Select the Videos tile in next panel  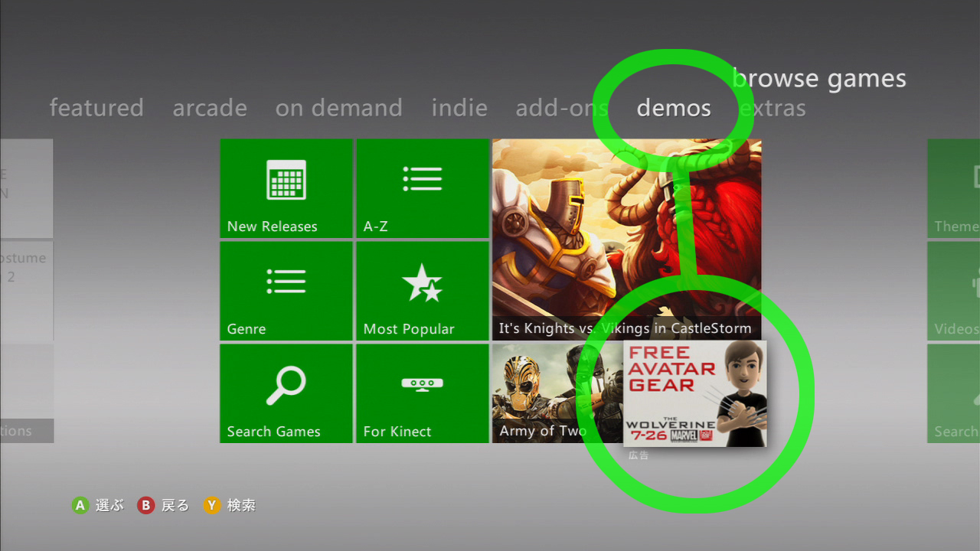coord(954,291)
